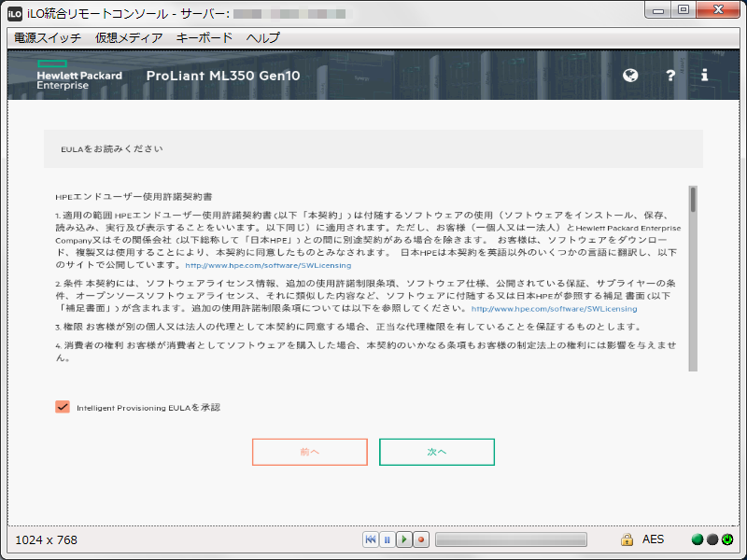747x560 pixels.
Task: Click the progress bar in the bottom toolbar
Action: (511, 539)
